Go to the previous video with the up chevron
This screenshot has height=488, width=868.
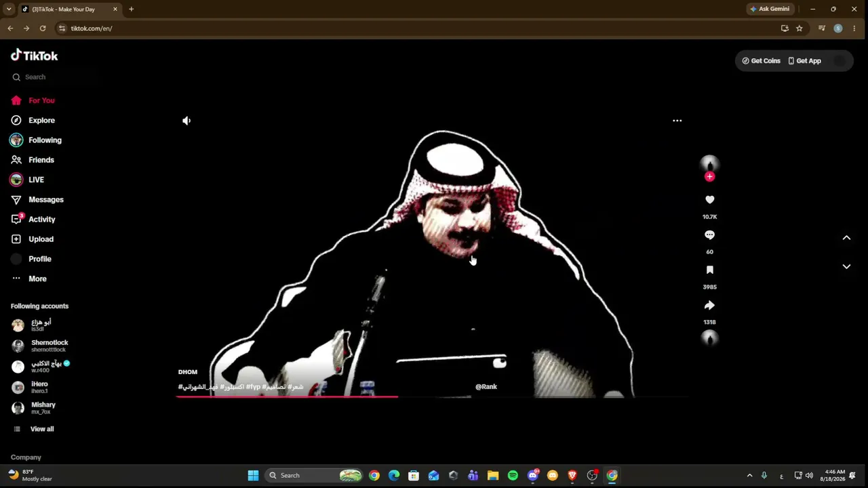point(846,238)
